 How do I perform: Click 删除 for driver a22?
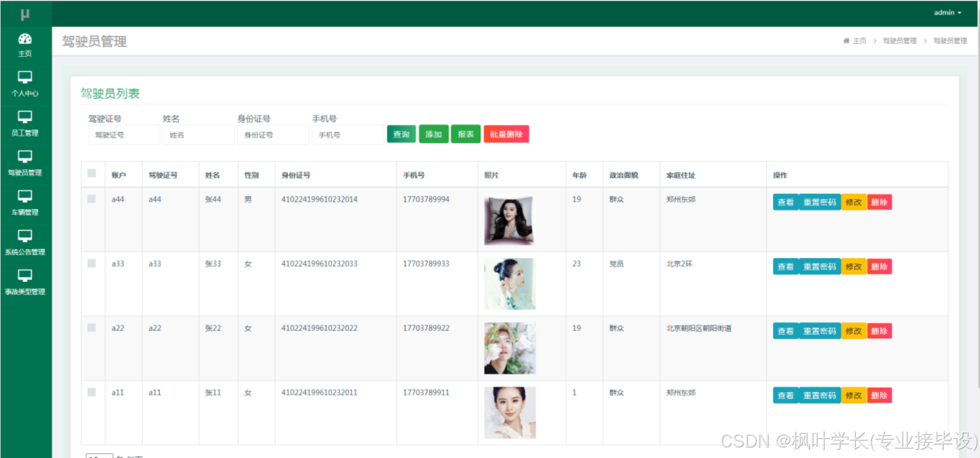coord(879,331)
